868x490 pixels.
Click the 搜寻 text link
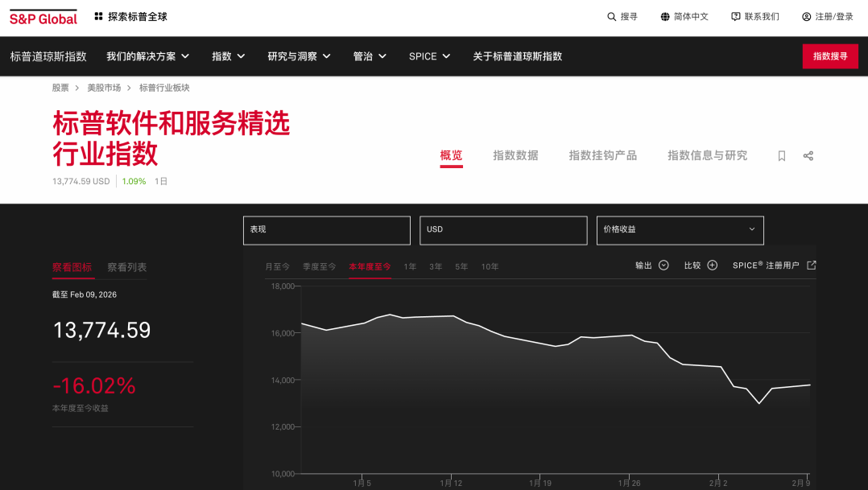(x=629, y=17)
